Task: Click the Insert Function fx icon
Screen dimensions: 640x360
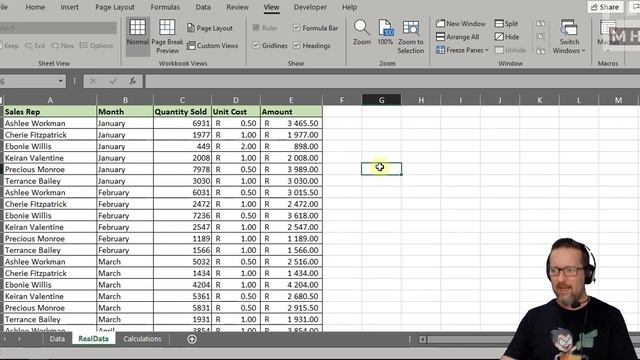Action: click(133, 81)
